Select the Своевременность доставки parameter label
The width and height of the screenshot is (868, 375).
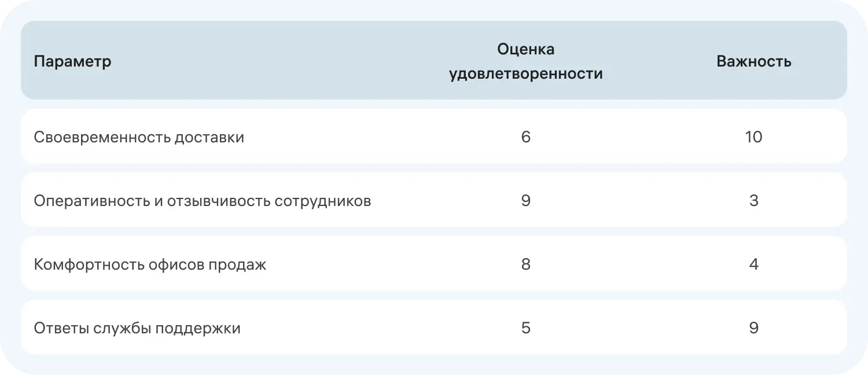(x=139, y=137)
